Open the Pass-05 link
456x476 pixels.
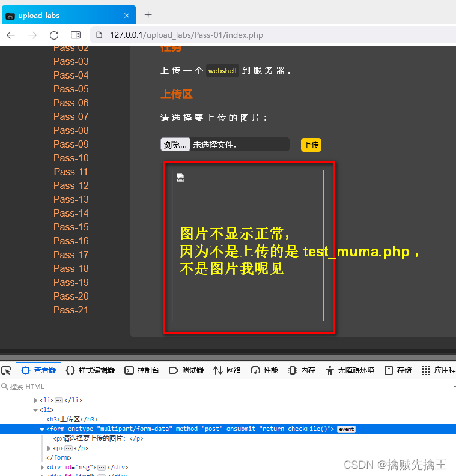tap(71, 89)
